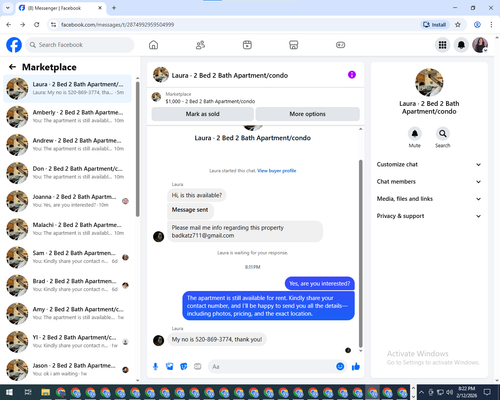
Task: Expand Chat members section
Action: [x=429, y=182]
